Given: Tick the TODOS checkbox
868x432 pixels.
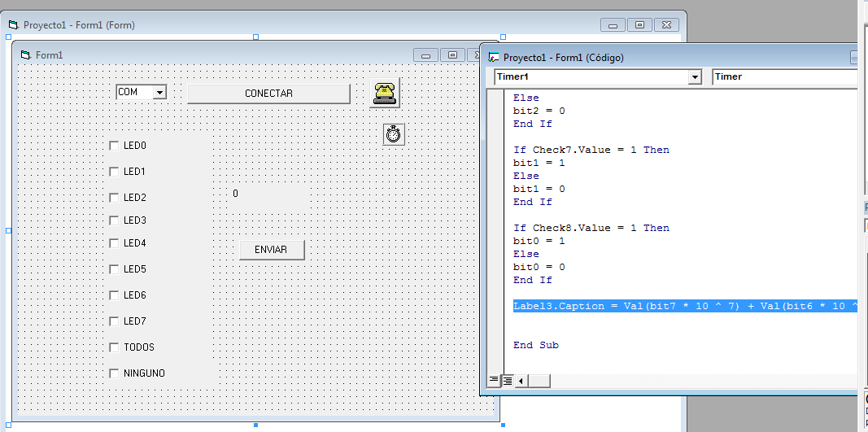Looking at the screenshot, I should tap(114, 347).
